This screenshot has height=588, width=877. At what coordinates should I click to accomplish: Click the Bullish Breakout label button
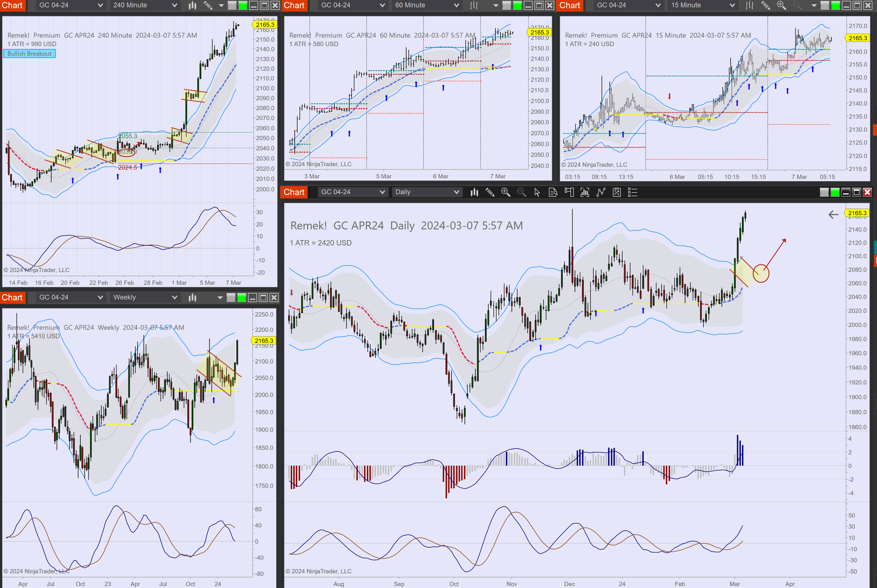coord(29,54)
